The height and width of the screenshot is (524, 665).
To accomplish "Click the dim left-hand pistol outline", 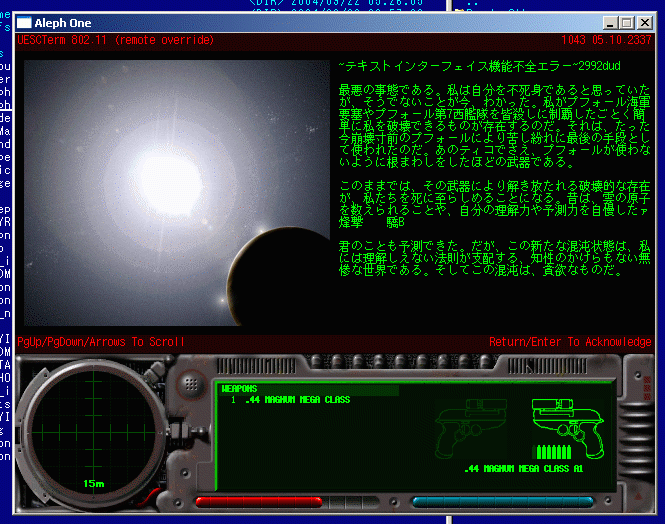I will tap(471, 428).
